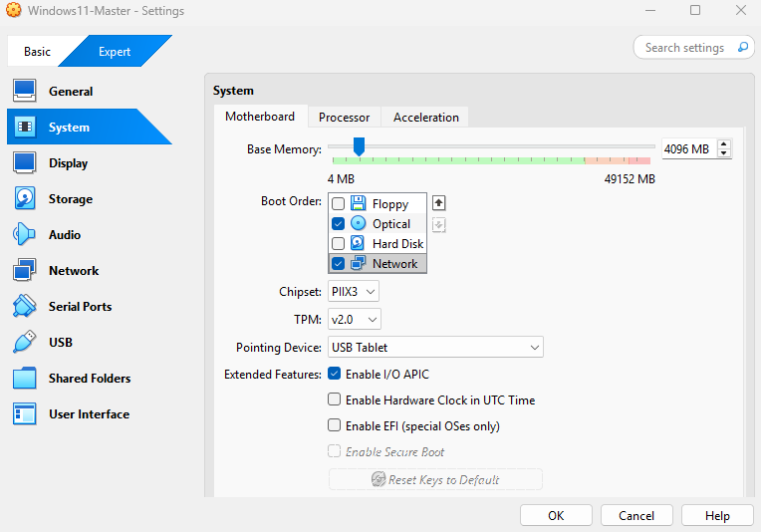
Task: Check Enable EFI (special OSes only)
Action: (335, 425)
